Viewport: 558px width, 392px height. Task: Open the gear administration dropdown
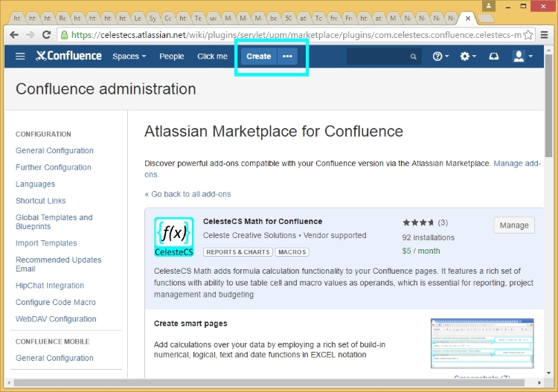pyautogui.click(x=468, y=57)
